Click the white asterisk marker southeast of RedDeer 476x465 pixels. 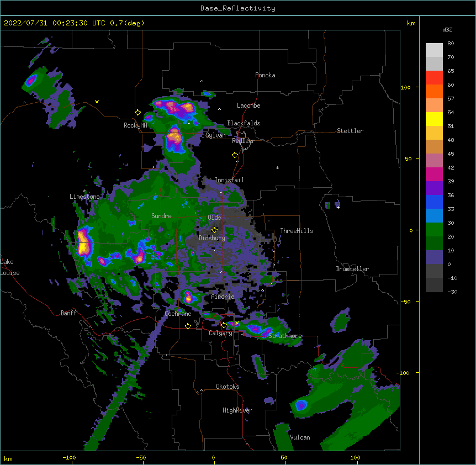[x=277, y=167]
